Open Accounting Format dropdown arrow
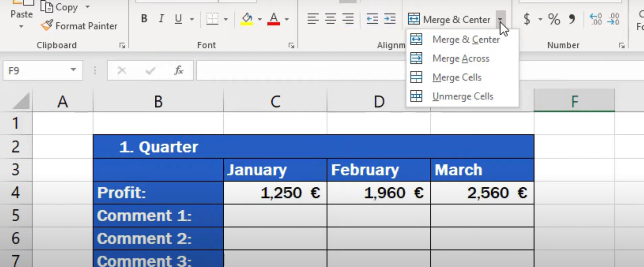 540,19
